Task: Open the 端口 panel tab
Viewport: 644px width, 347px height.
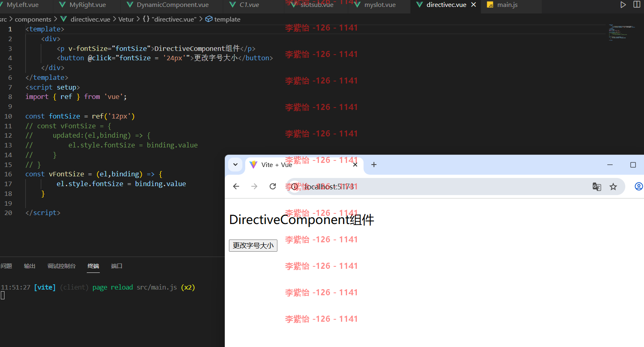Action: (116, 266)
